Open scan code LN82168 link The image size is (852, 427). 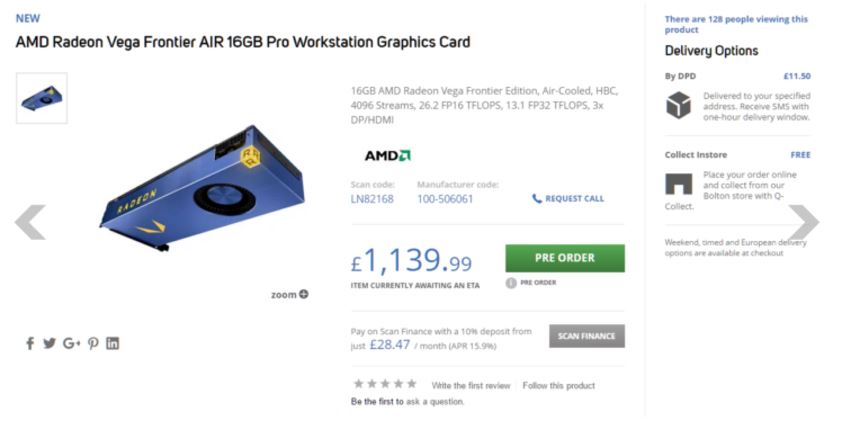372,199
